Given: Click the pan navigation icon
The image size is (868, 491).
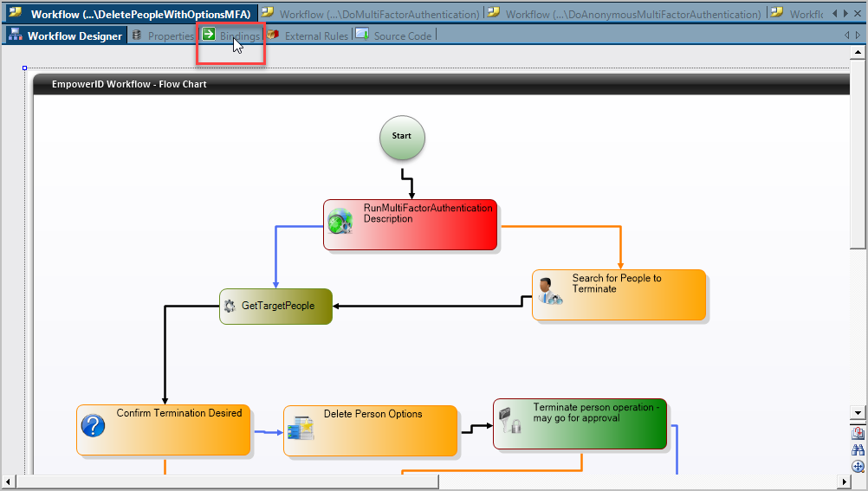Looking at the screenshot, I should click(x=858, y=467).
